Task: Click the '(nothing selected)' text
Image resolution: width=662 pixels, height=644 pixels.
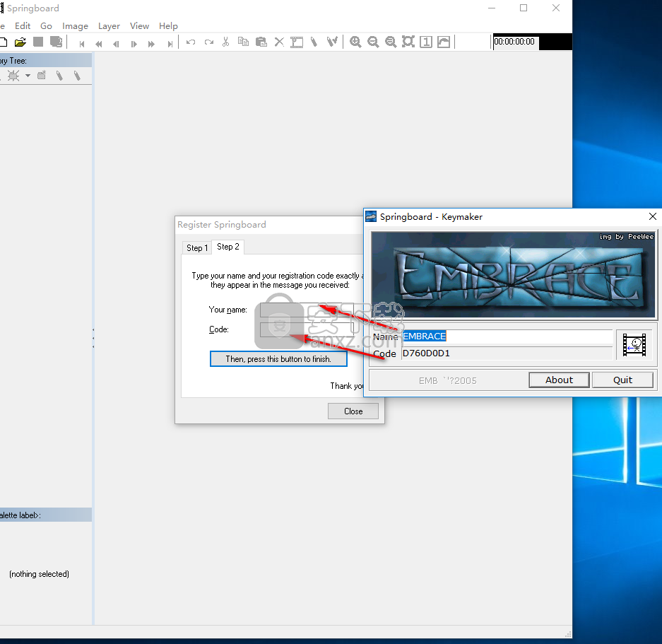Action: pos(40,574)
